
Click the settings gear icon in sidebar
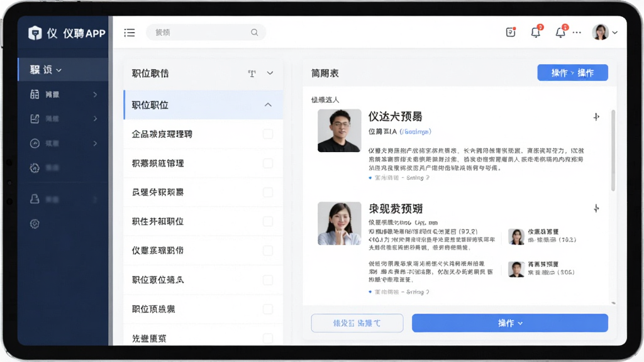click(35, 224)
